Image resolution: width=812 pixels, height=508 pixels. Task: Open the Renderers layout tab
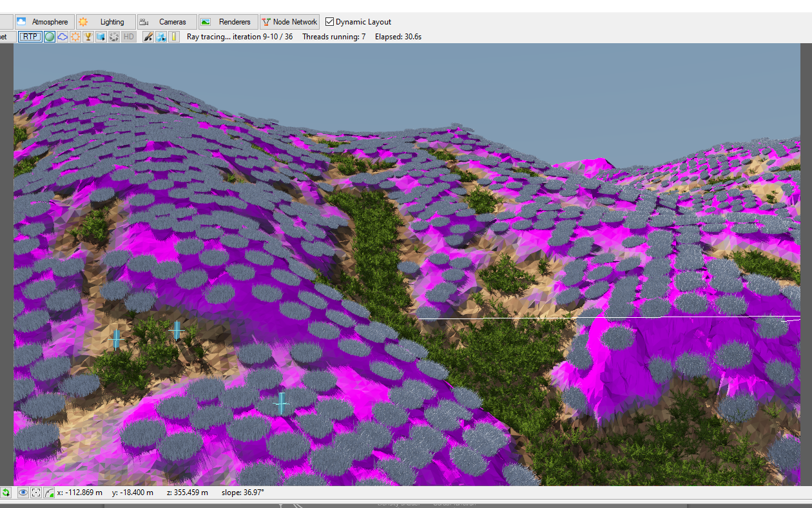point(228,22)
